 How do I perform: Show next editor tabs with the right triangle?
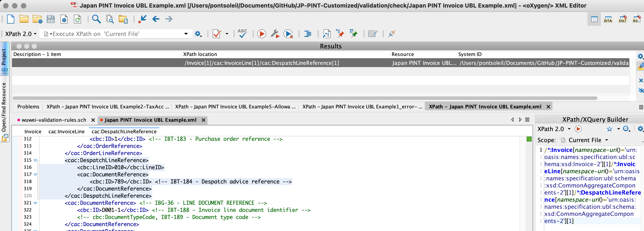tap(520, 120)
